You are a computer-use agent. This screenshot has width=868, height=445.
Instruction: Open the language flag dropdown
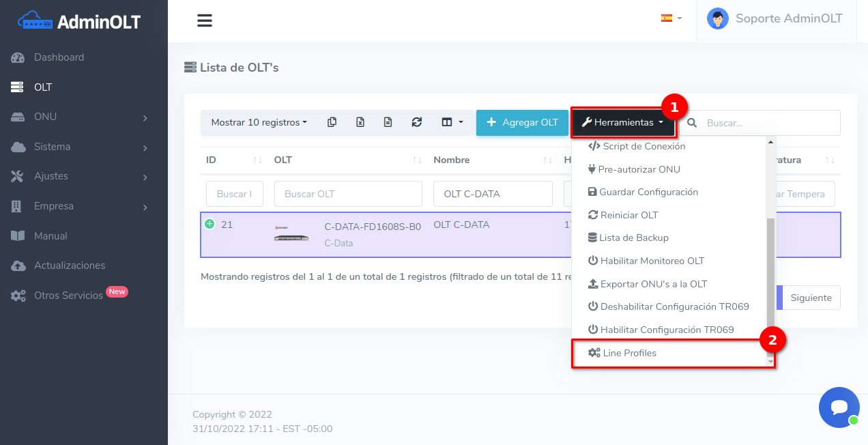pos(671,18)
